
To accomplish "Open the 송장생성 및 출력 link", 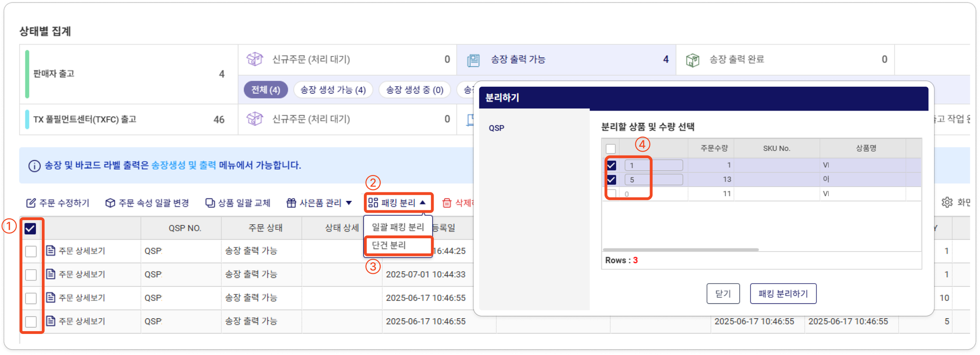I will [184, 165].
